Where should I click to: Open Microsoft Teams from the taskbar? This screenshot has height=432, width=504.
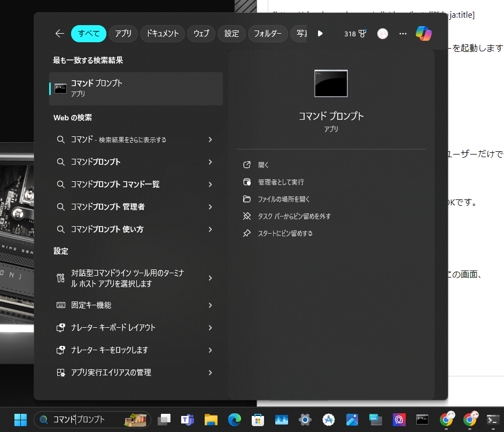tap(188, 420)
